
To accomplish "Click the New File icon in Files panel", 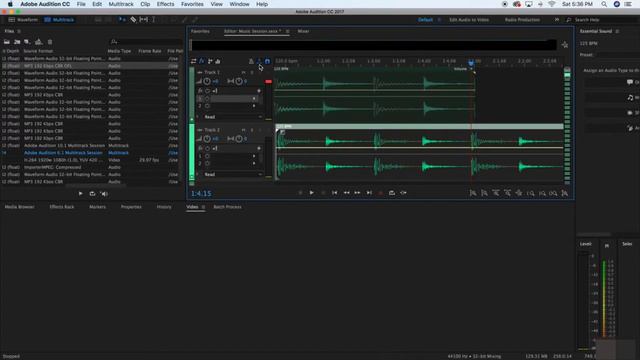I will [27, 42].
